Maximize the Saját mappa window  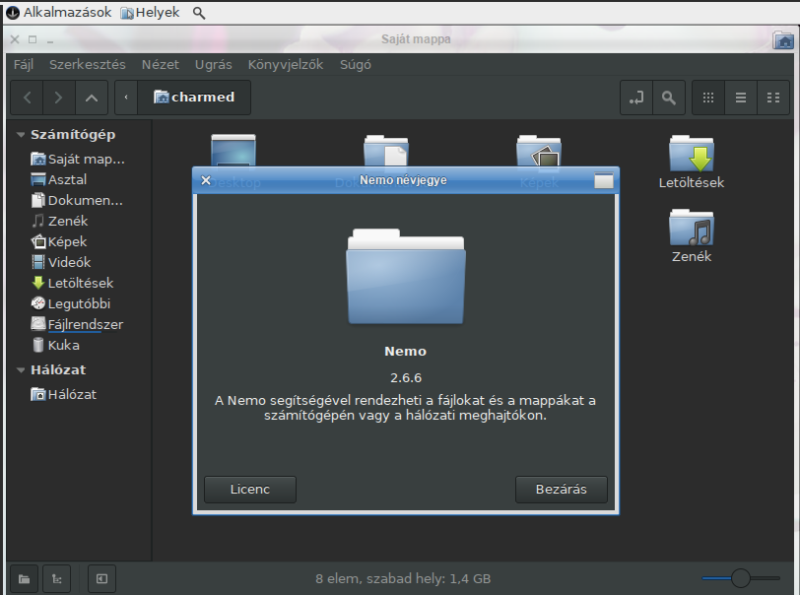pos(33,39)
